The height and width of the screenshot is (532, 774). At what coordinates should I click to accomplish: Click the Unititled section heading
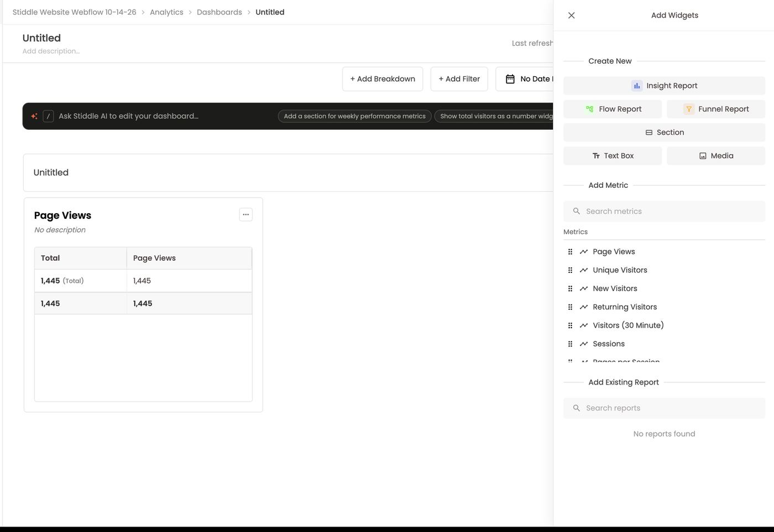click(x=51, y=172)
